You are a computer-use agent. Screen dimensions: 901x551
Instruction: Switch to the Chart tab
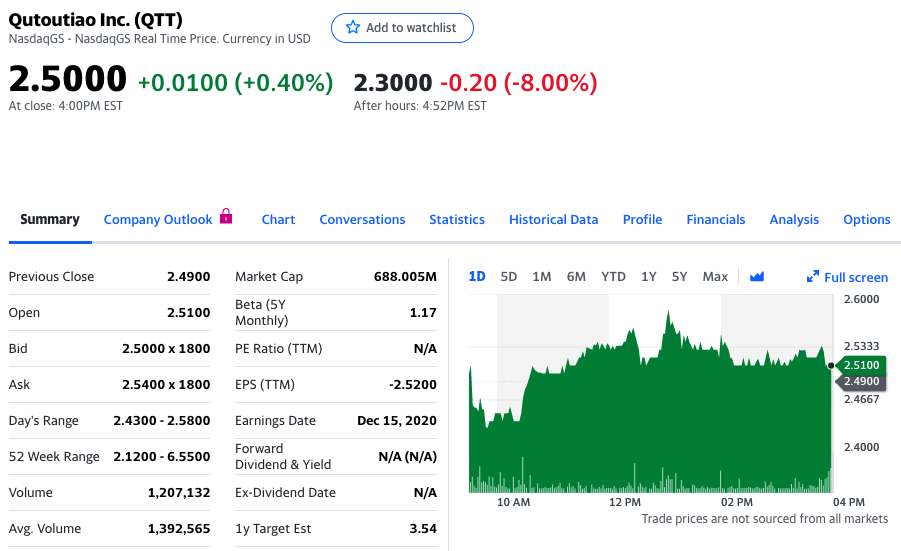pos(278,219)
